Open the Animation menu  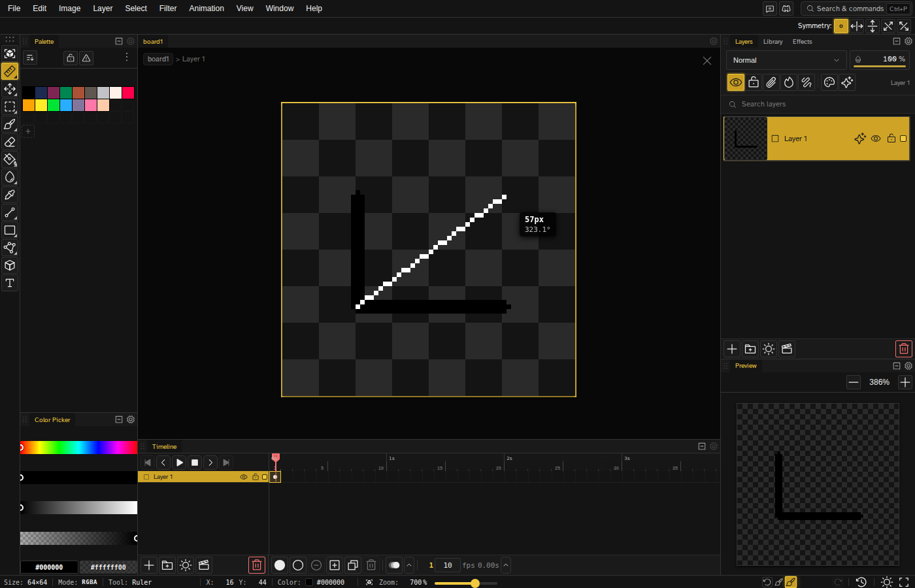click(x=207, y=8)
